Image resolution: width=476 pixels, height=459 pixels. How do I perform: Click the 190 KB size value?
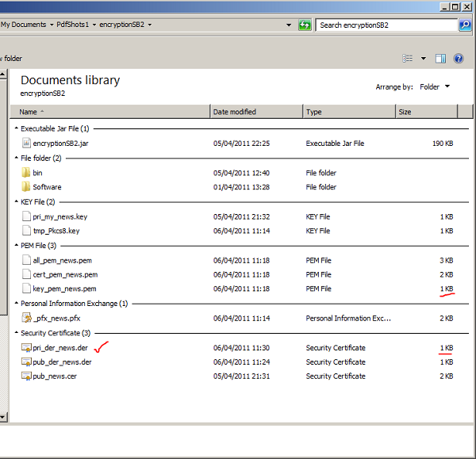[x=443, y=143]
